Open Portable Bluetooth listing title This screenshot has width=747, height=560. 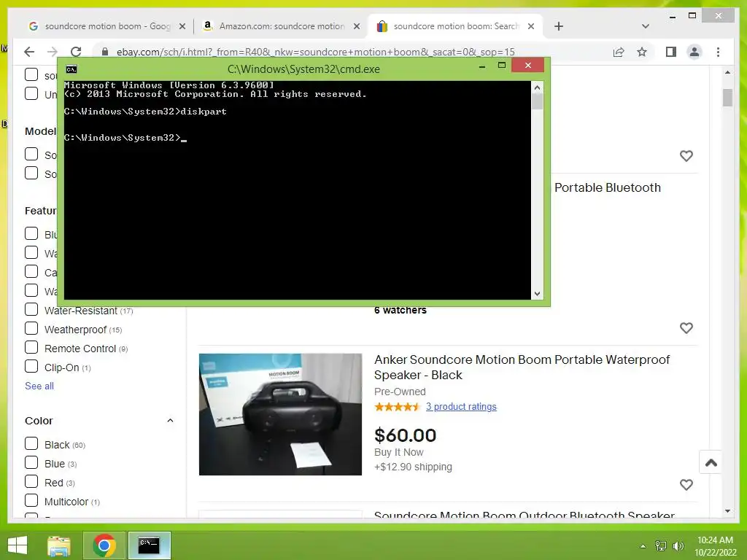[608, 187]
